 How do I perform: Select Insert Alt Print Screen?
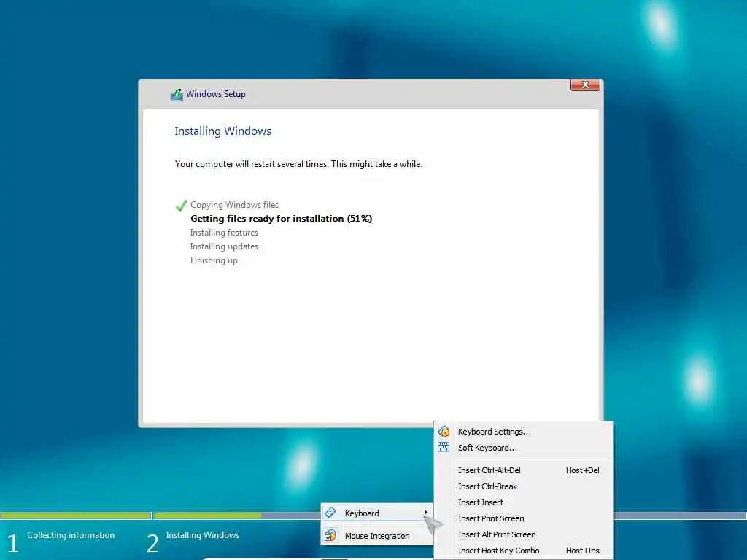523,534
